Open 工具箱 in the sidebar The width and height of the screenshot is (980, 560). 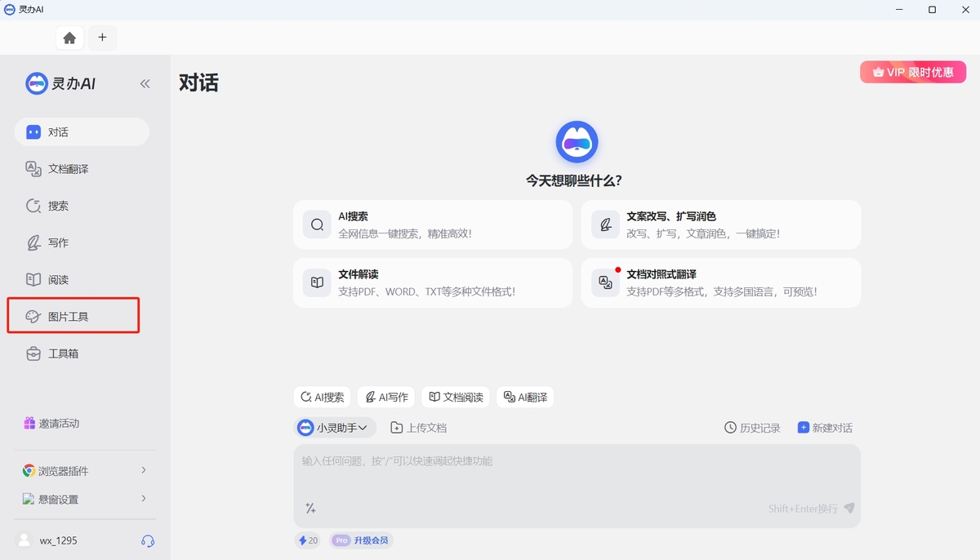(x=82, y=353)
